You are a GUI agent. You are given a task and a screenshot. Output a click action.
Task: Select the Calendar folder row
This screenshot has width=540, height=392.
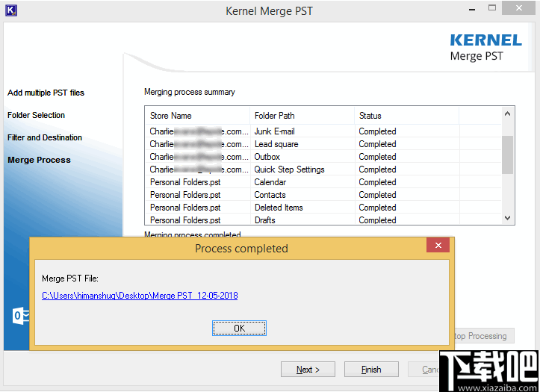[x=323, y=182]
